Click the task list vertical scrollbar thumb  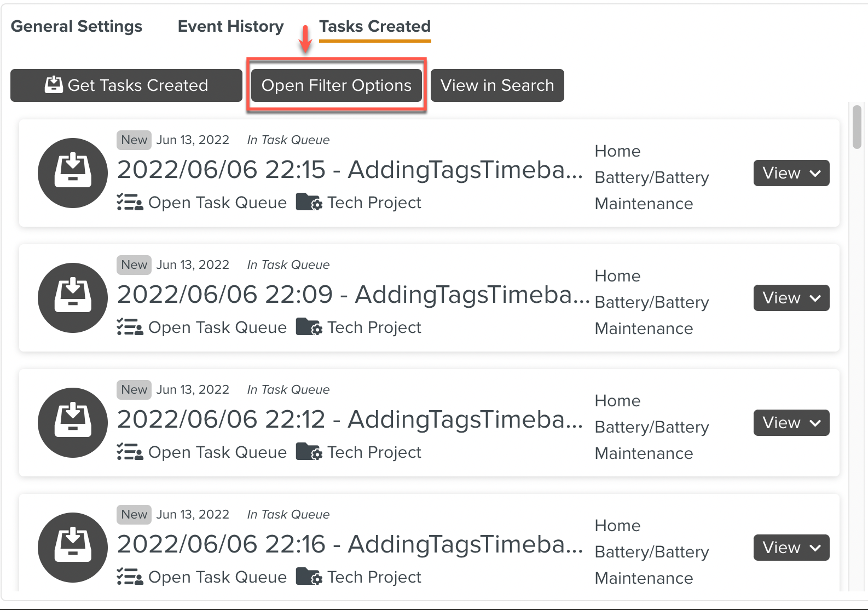pyautogui.click(x=857, y=127)
